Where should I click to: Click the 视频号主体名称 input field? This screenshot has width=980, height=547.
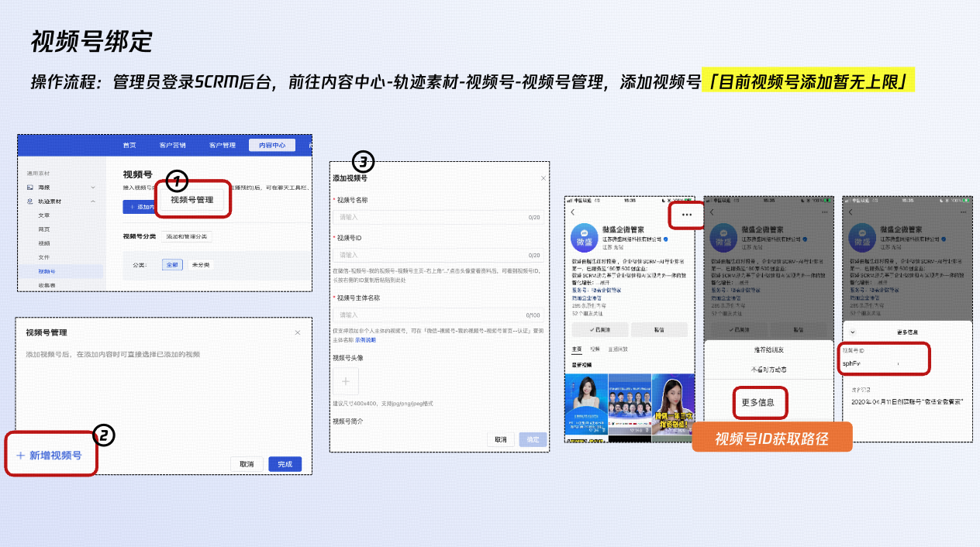(438, 315)
